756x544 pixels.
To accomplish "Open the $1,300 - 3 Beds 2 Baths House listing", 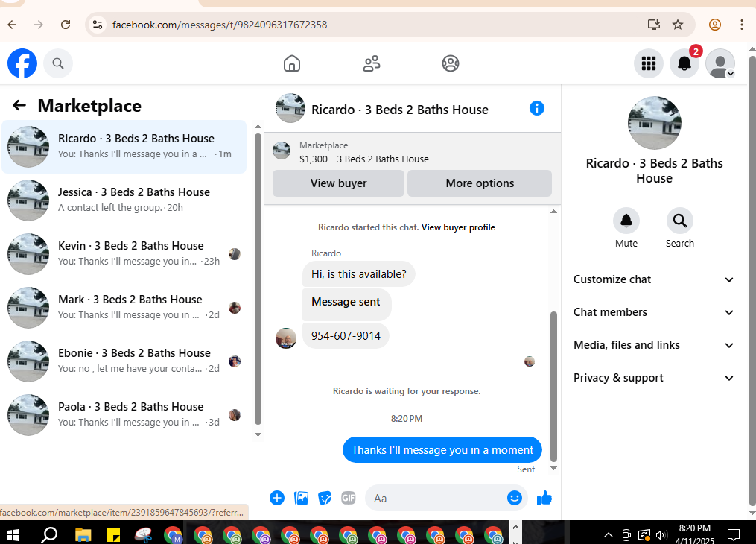I will coord(364,159).
